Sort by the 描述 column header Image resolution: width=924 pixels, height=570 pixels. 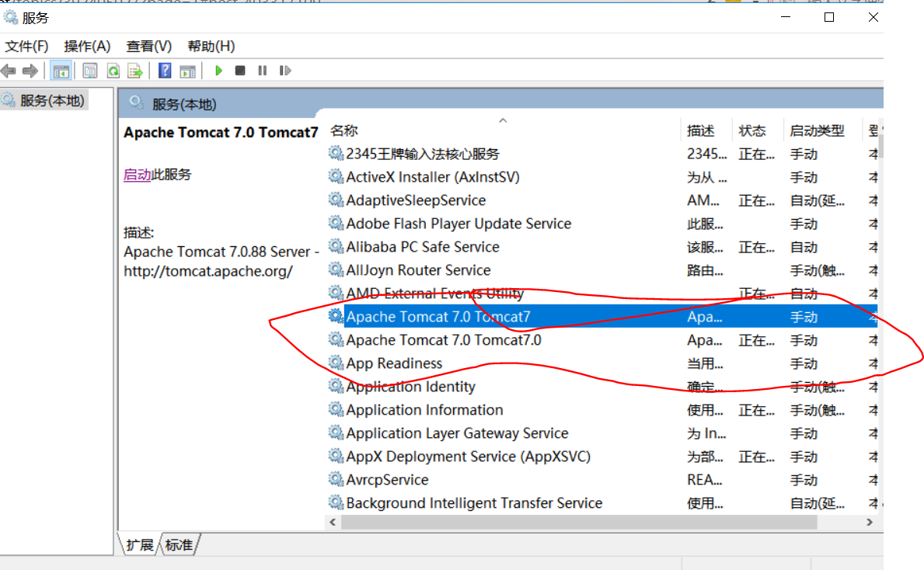coord(701,130)
